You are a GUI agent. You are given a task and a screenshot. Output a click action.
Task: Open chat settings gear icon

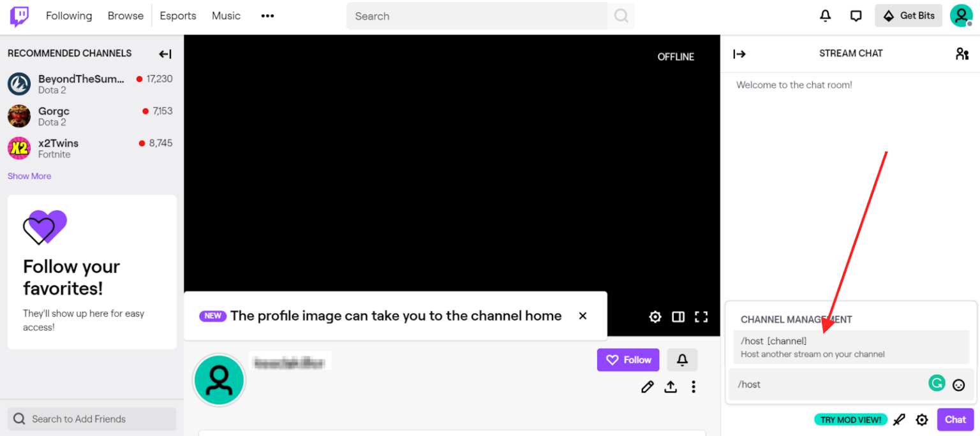tap(922, 419)
